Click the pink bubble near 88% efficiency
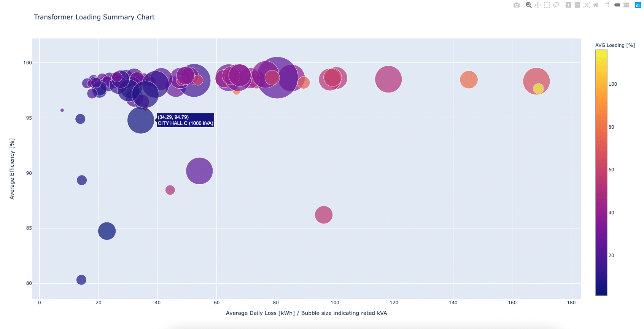The height and width of the screenshot is (329, 644). pos(170,190)
